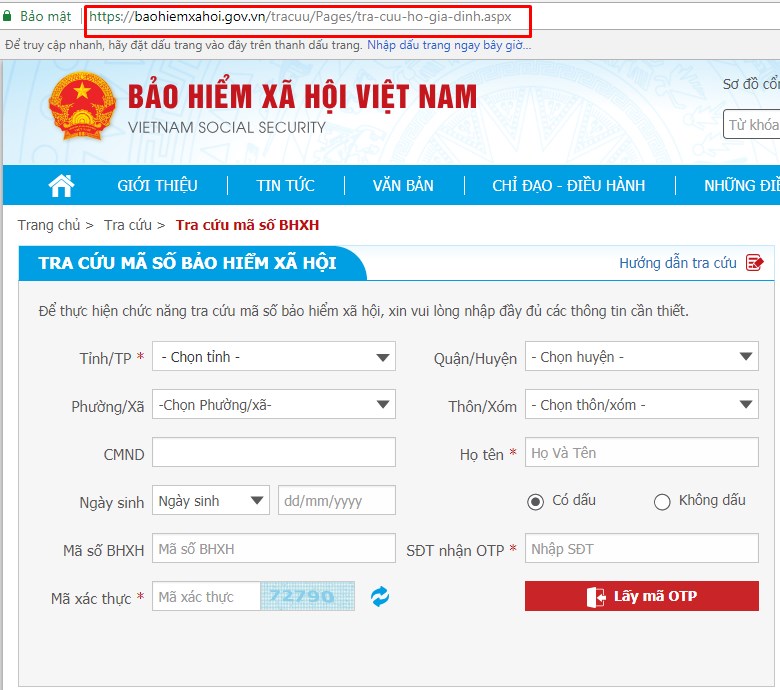This screenshot has width=780, height=690.
Task: Select the Không dấu radio button
Action: [x=662, y=501]
